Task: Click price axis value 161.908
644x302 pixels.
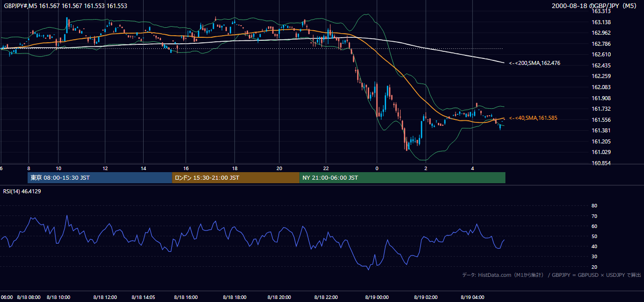Action: (601, 98)
